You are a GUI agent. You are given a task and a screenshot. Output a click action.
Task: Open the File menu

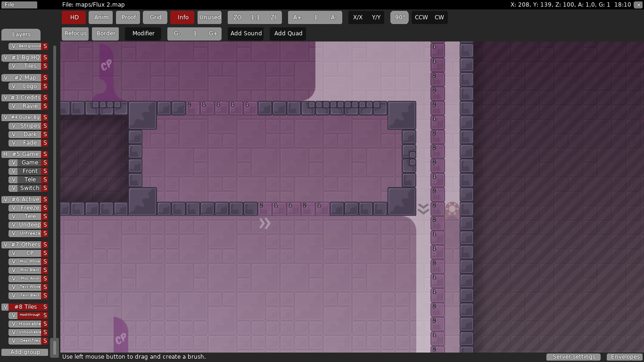(19, 5)
